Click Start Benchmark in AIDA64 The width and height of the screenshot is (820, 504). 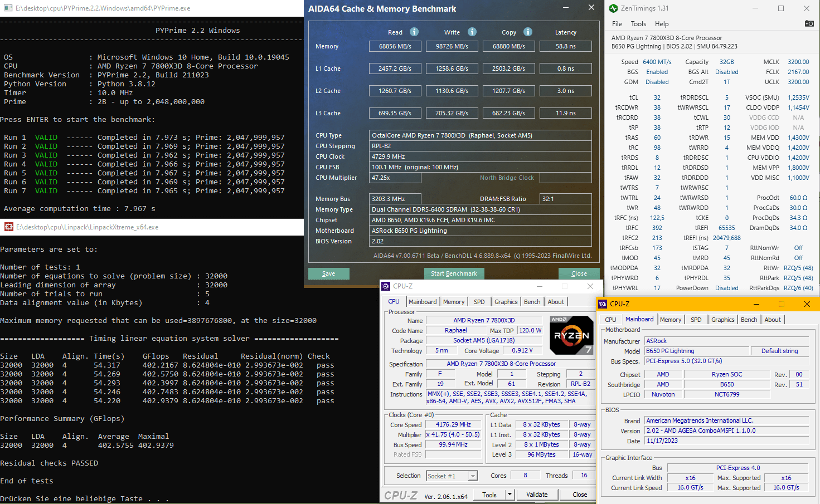tap(454, 273)
